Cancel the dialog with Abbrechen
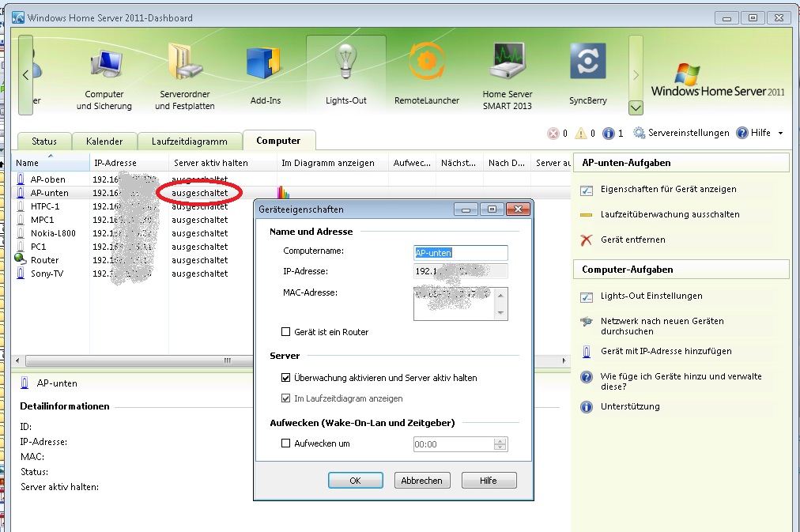The image size is (800, 532). 422,481
